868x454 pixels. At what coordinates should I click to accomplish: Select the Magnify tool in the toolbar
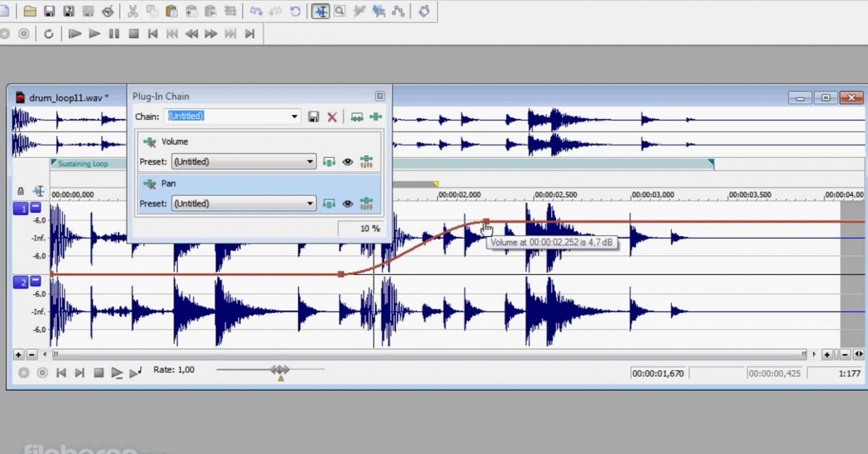coord(339,11)
